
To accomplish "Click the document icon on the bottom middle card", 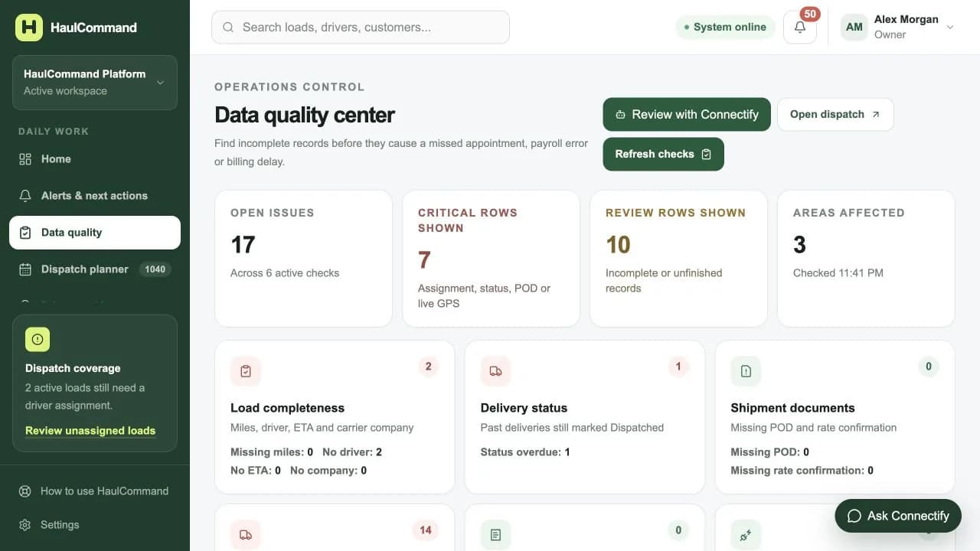I will [x=496, y=535].
